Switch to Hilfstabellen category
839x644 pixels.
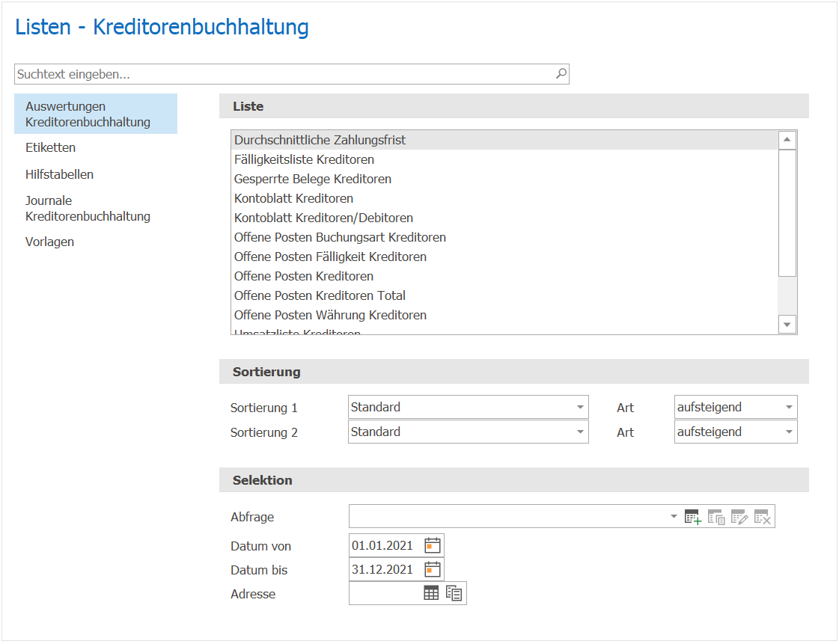click(59, 174)
